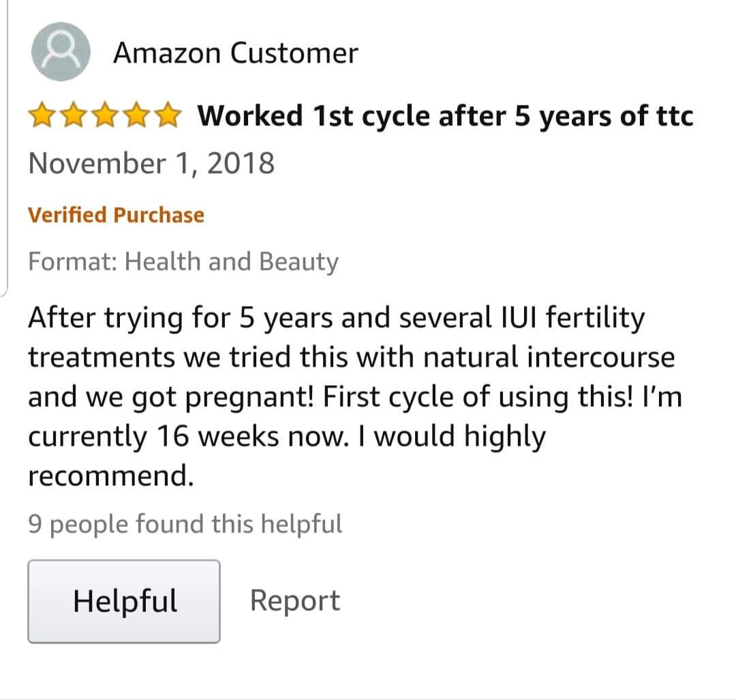Click the Verified Purchase label
Image resolution: width=736 pixels, height=700 pixels.
coord(116,215)
